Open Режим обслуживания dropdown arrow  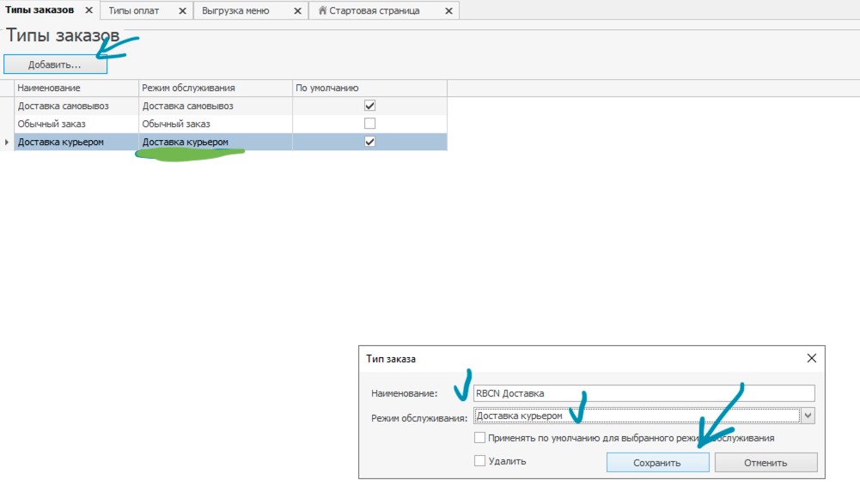pos(808,416)
